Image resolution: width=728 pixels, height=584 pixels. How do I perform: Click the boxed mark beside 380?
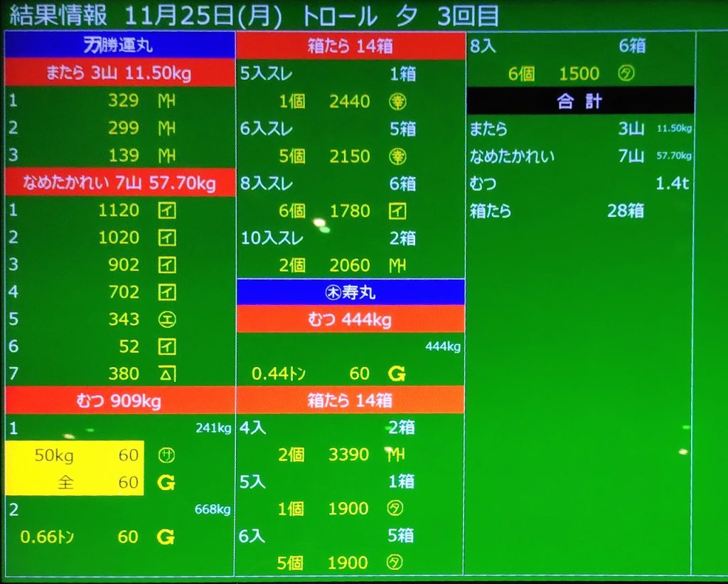pyautogui.click(x=166, y=373)
